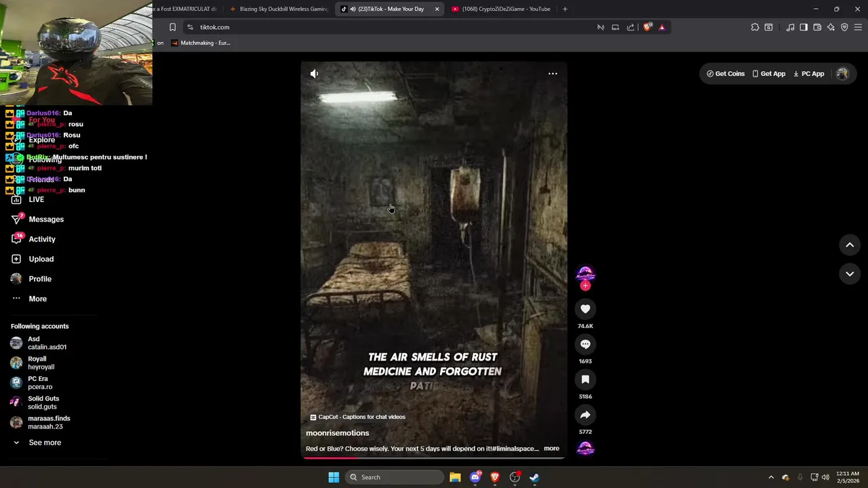Open File Explorer from taskbar
The width and height of the screenshot is (868, 488).
coord(455,477)
